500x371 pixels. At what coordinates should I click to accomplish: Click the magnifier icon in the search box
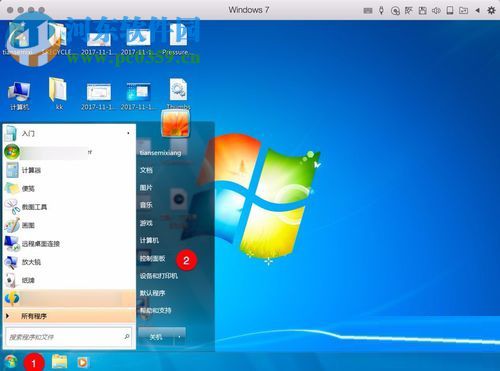[126, 337]
